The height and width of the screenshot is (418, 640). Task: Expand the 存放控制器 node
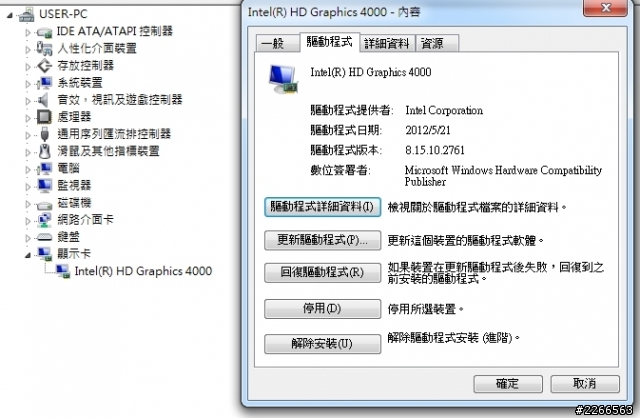pos(28,67)
